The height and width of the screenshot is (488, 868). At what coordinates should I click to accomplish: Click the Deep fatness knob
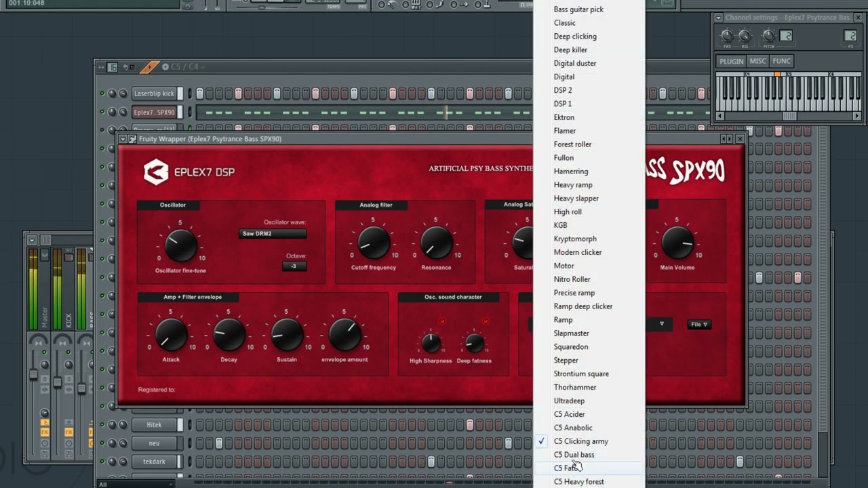474,344
